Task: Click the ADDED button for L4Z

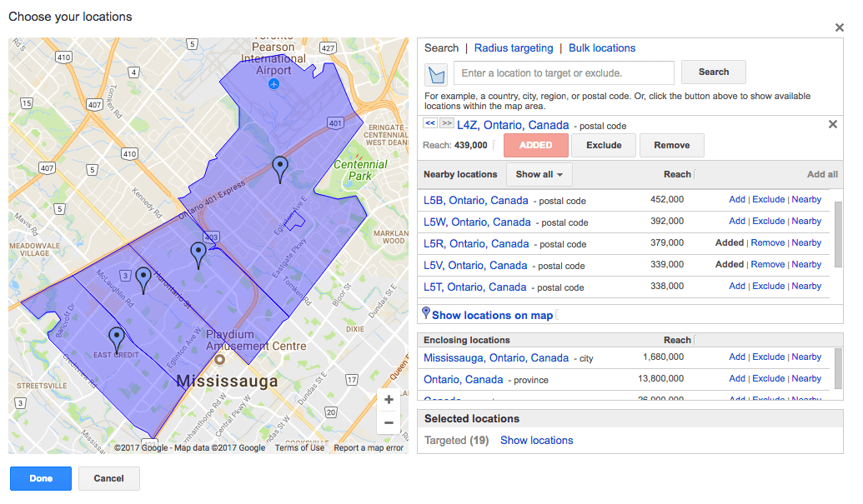Action: point(535,145)
